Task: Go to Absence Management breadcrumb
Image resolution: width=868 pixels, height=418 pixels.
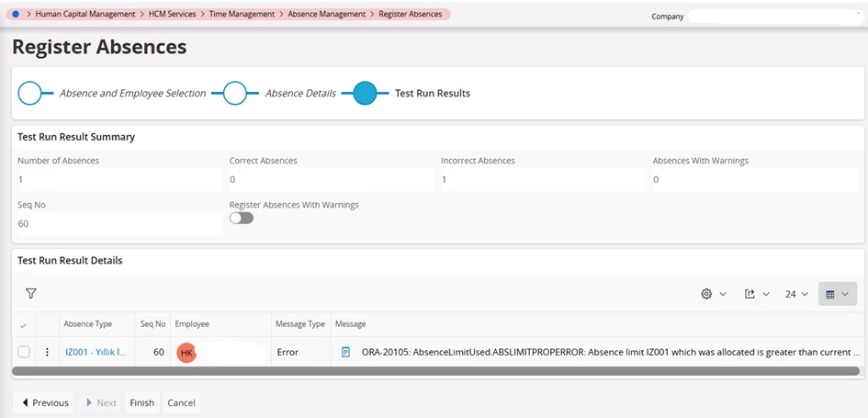Action: point(327,15)
